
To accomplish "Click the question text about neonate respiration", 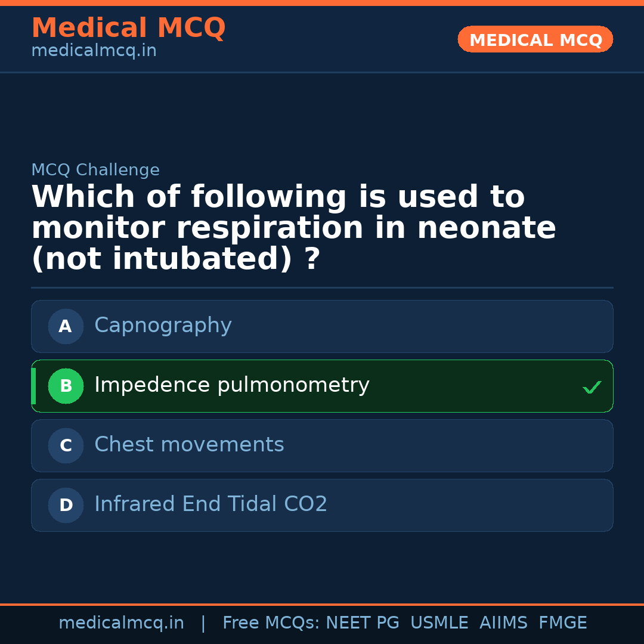I will click(293, 228).
